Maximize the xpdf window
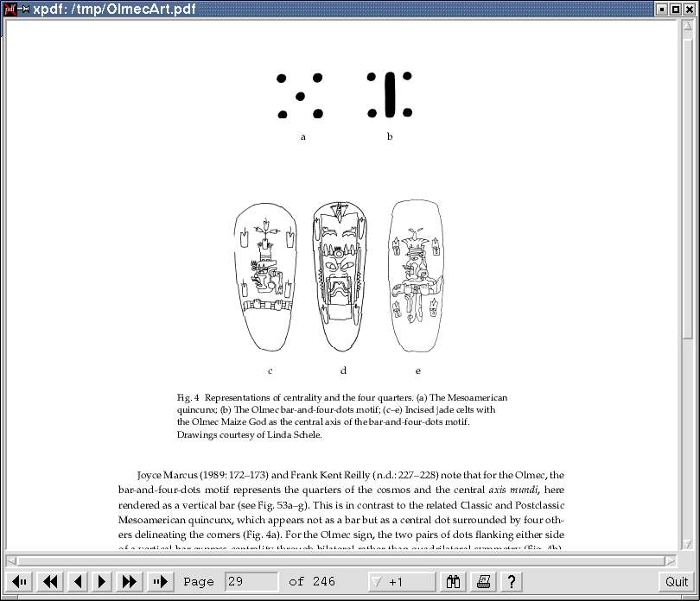 tap(676, 9)
